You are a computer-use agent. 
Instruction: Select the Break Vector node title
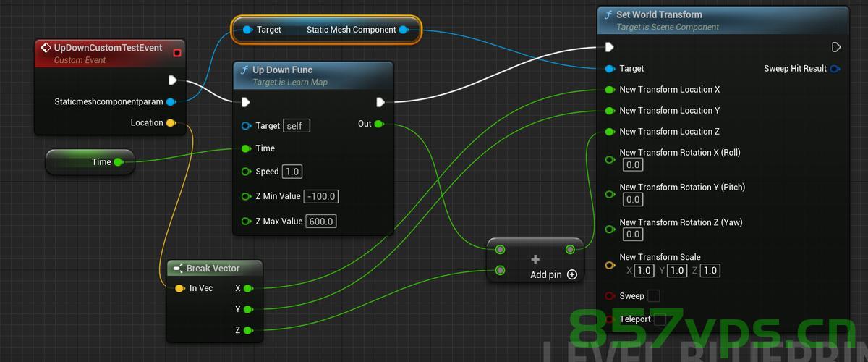pos(213,269)
